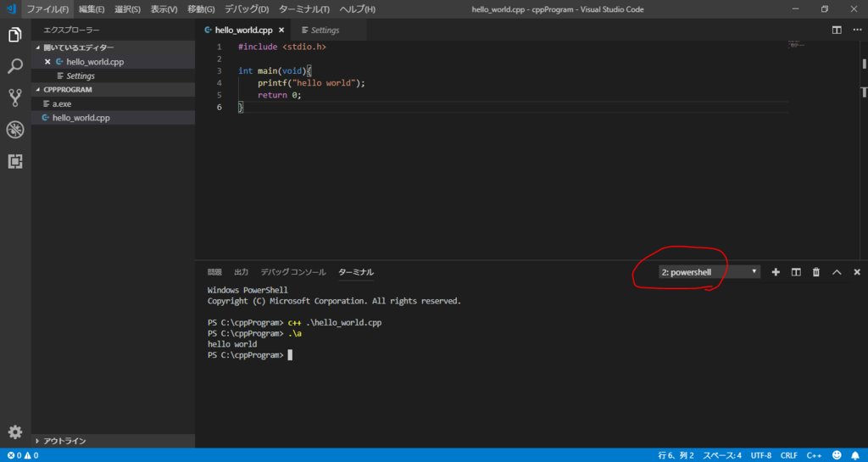This screenshot has height=462, width=868.
Task: Click the editor vertical scrollbar
Action: [x=864, y=149]
